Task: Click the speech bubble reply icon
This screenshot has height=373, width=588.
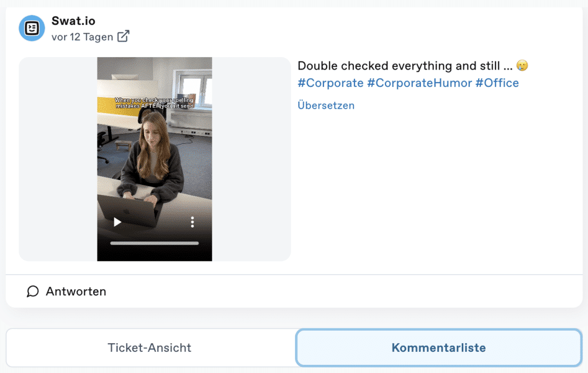Action: click(33, 291)
